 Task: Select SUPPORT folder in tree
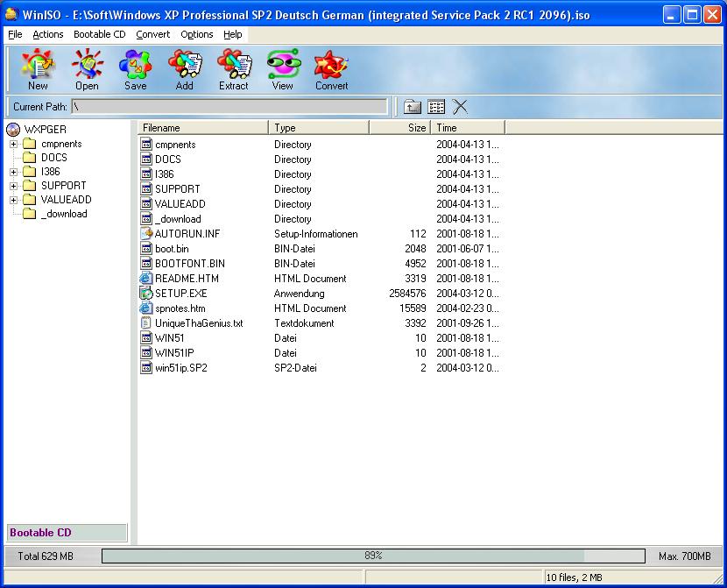pos(64,186)
